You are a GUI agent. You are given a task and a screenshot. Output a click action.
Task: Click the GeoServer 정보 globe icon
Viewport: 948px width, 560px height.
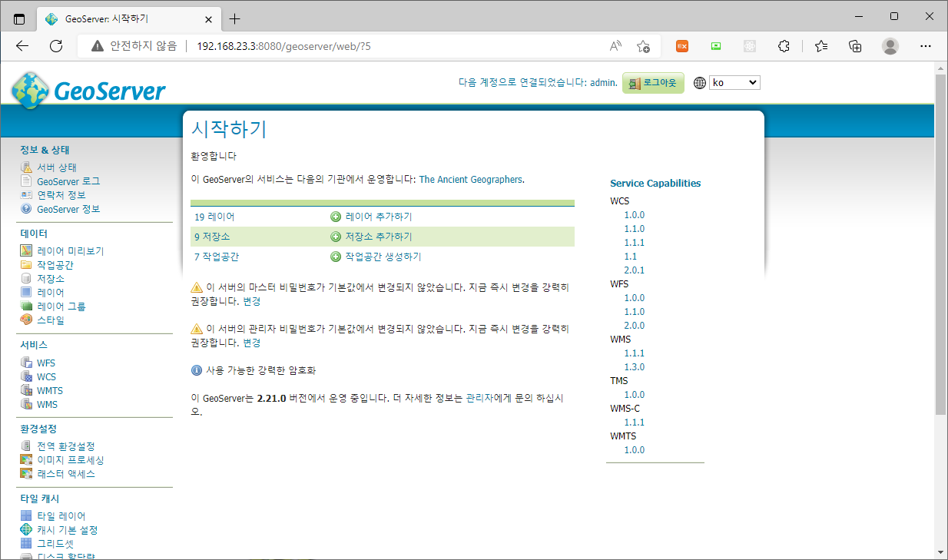26,209
